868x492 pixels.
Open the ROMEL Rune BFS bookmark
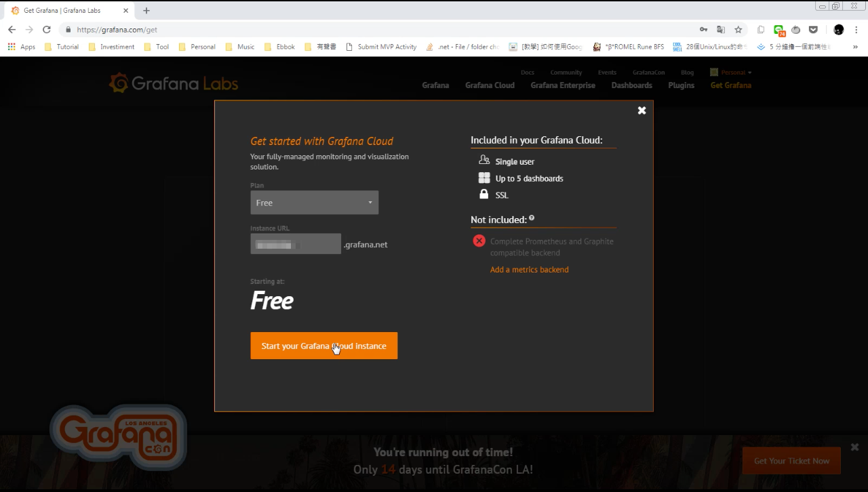coord(629,47)
